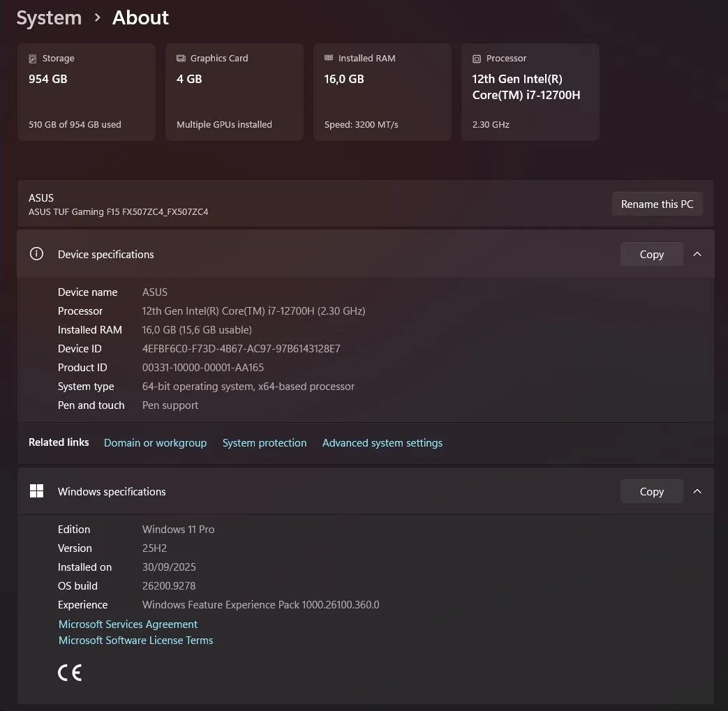Select the ASUS TUF Gaming F15 model text
728x711 pixels.
tap(119, 211)
